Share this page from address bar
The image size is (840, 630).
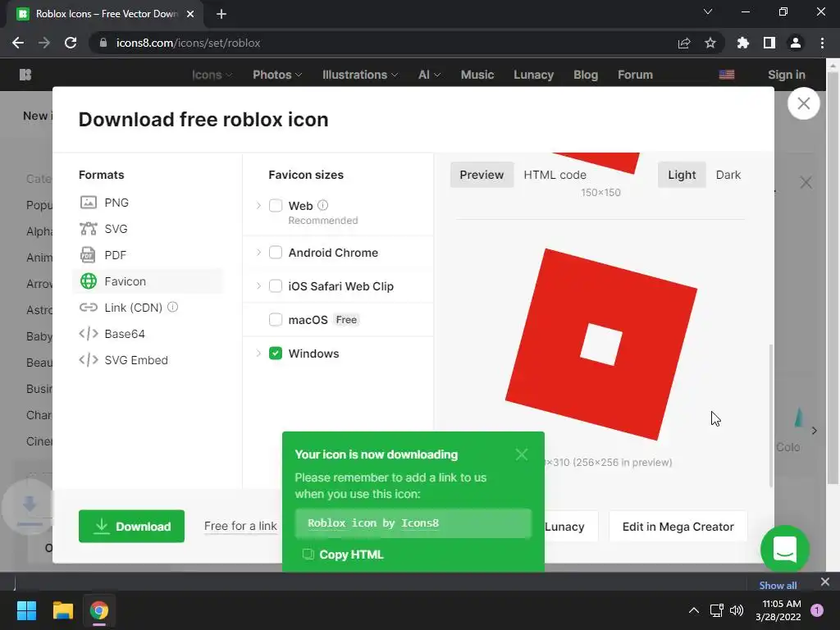(684, 43)
